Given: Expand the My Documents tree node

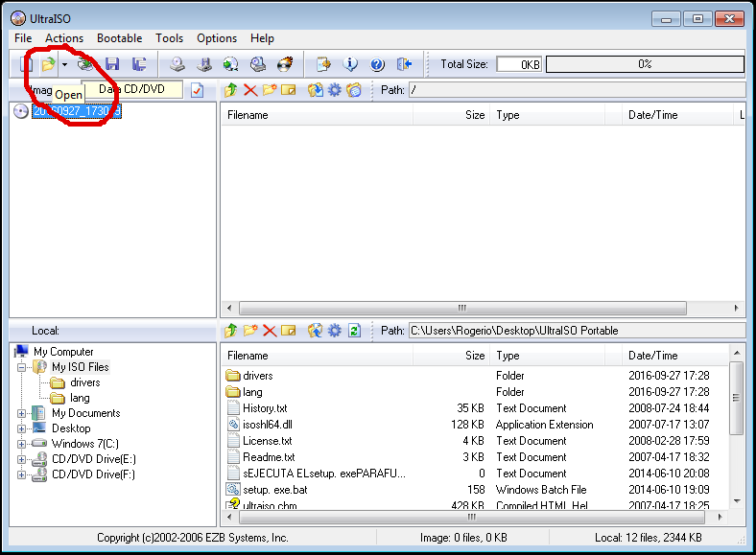Looking at the screenshot, I should pyautogui.click(x=22, y=413).
